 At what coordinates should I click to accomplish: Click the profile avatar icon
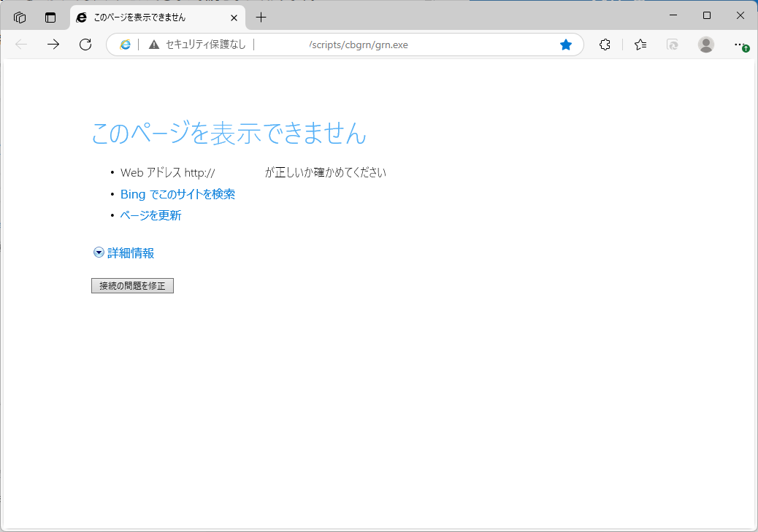coord(705,45)
